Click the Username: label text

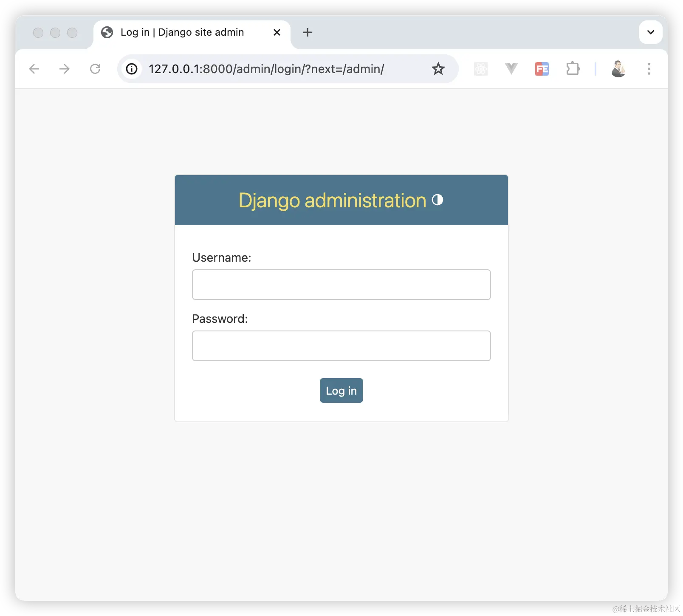coord(222,258)
